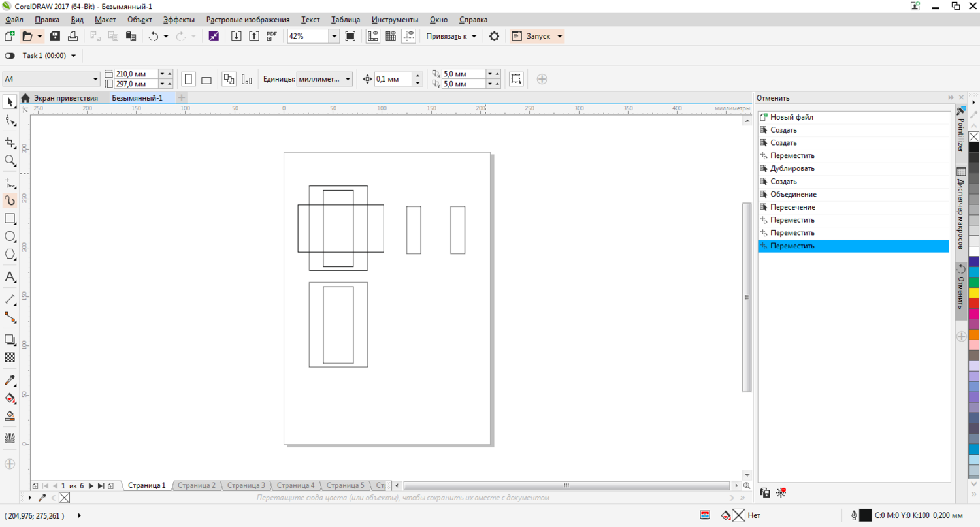Switch to the Страница 2 page tab

[x=196, y=486]
